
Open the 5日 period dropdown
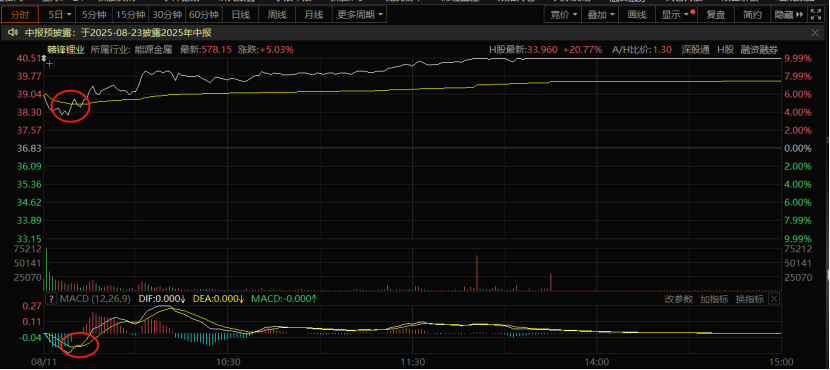click(x=59, y=15)
